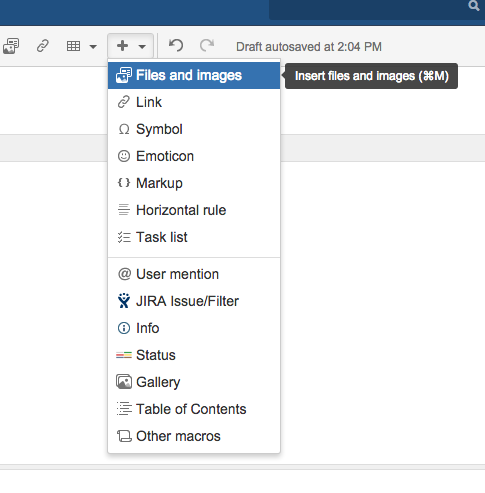Screen dimensions: 485x493
Task: Insert a Symbol from the menu
Action: pyautogui.click(x=194, y=129)
